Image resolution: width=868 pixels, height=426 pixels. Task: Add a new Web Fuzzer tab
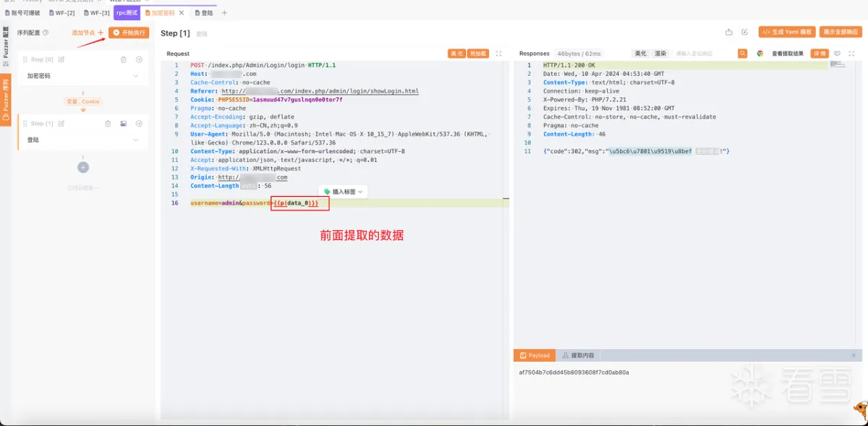(x=224, y=13)
